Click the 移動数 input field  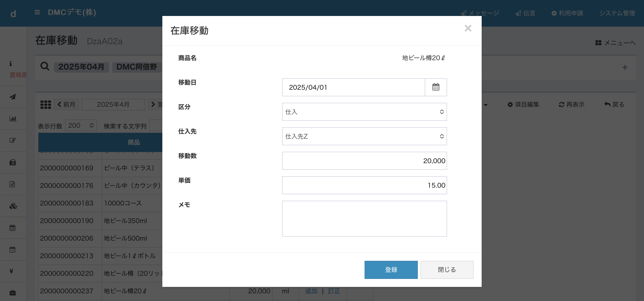point(364,161)
